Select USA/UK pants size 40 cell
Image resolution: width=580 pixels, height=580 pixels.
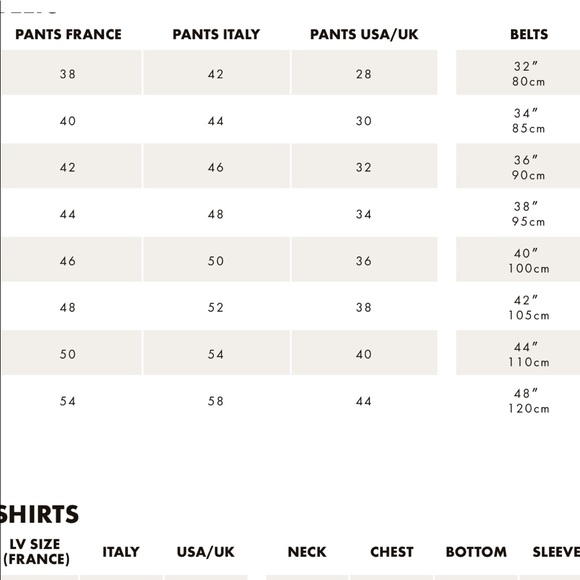pos(364,353)
